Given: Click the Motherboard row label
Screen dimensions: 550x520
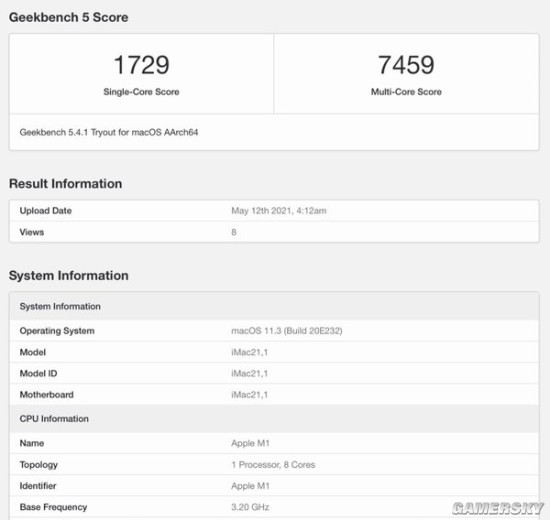Looking at the screenshot, I should (47, 395).
